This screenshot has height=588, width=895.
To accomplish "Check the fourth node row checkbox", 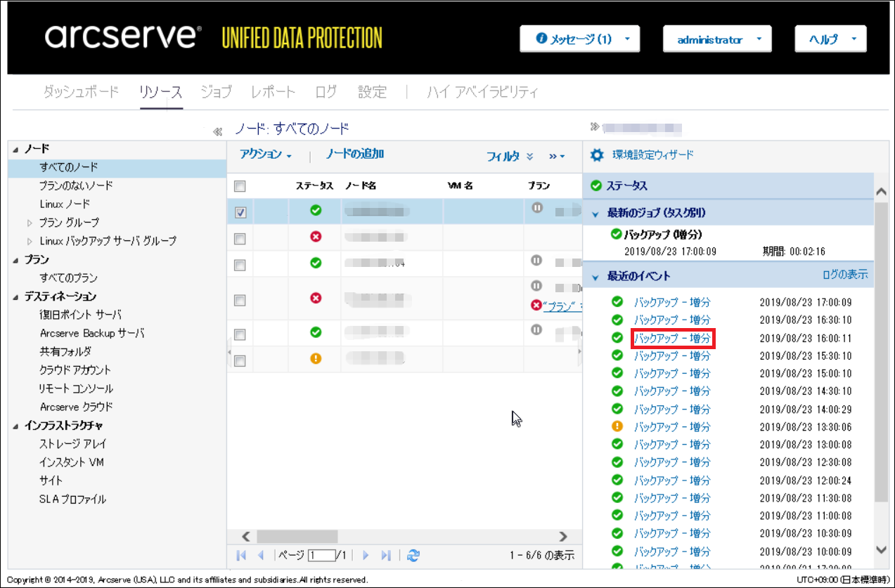I will click(240, 300).
